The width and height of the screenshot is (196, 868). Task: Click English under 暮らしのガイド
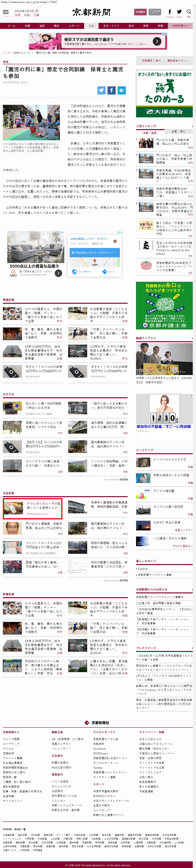pos(143,569)
